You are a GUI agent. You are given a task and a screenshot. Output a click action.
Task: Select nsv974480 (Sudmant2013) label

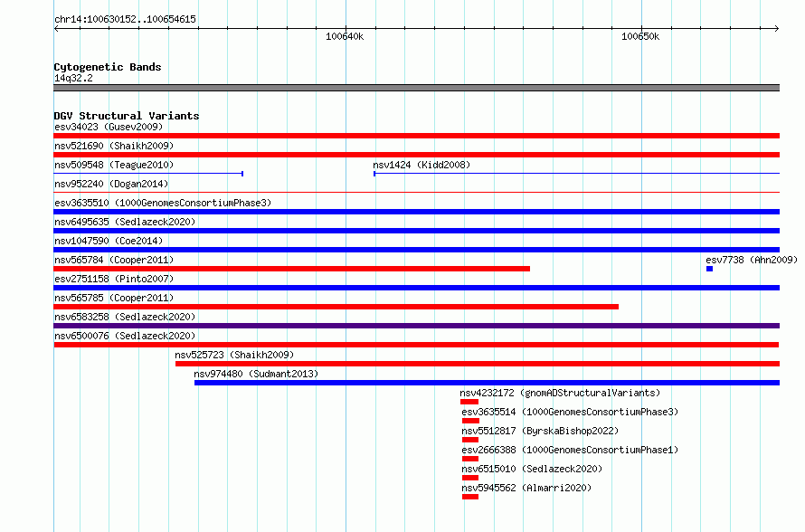pyautogui.click(x=256, y=374)
